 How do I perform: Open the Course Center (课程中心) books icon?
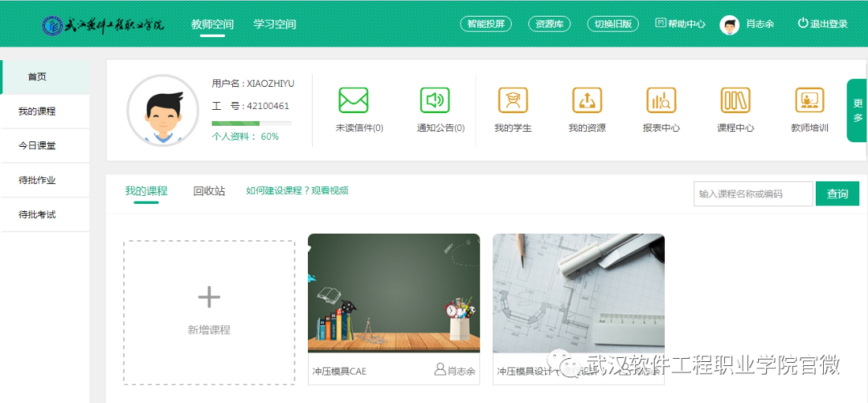point(735,100)
